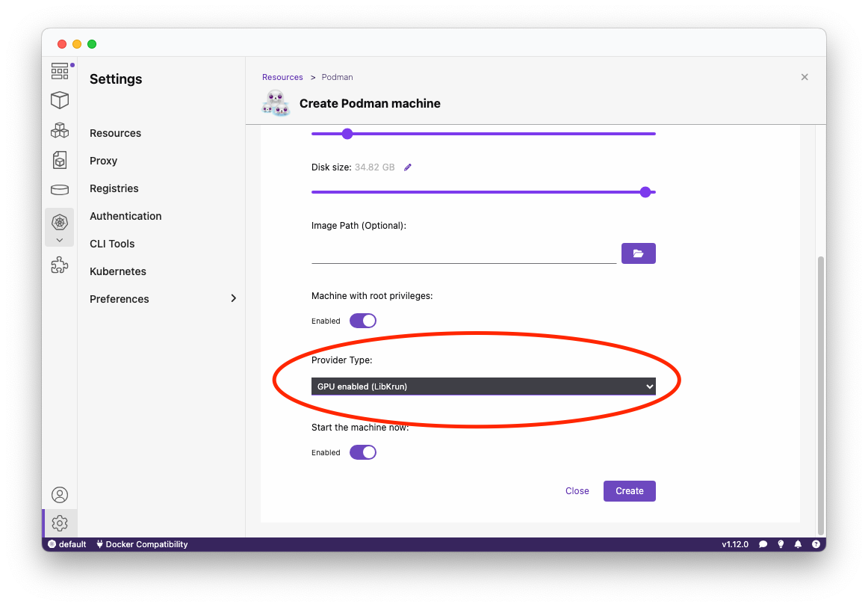Turn off Start the machine now toggle
This screenshot has height=607, width=868.
click(363, 452)
